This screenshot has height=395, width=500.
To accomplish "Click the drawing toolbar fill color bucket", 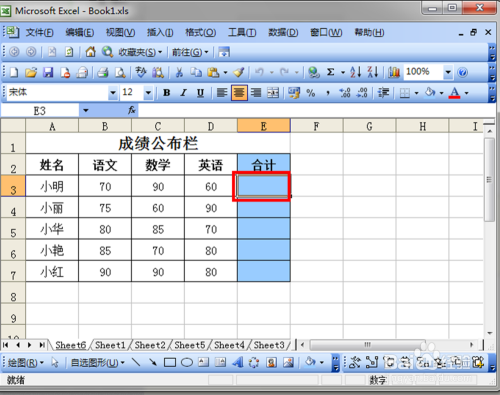I will 310,362.
